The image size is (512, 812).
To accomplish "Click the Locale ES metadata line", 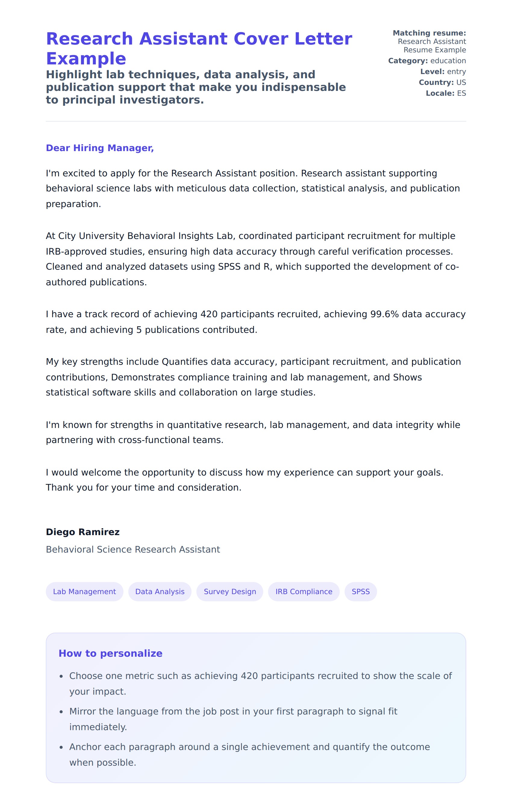I will pos(445,93).
